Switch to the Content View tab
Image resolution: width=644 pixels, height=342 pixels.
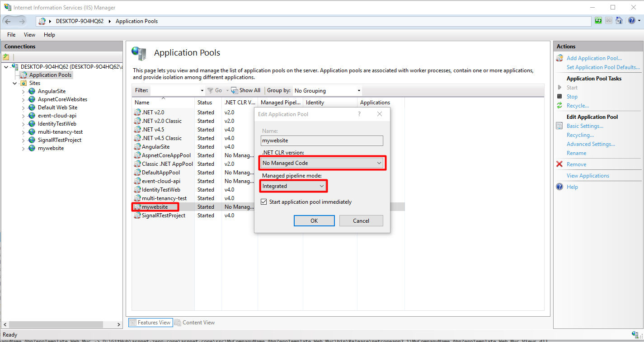coord(195,323)
